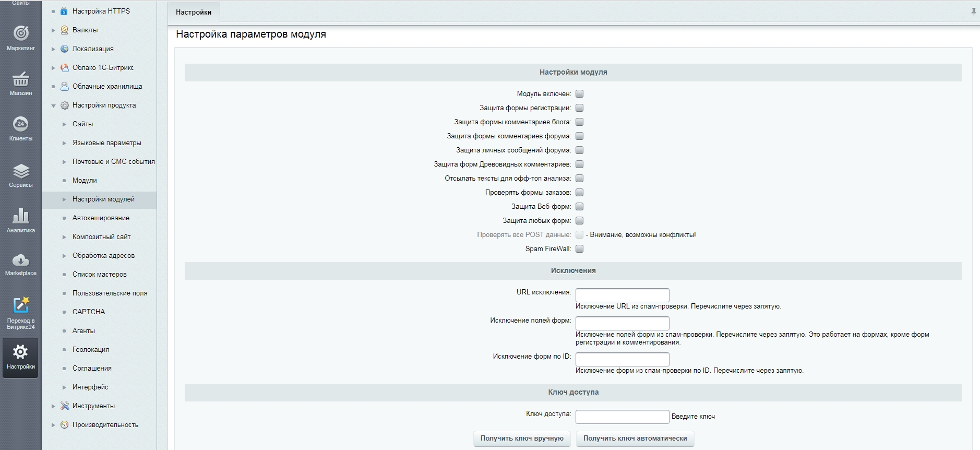Enable the Spam FireWall checkbox

579,249
